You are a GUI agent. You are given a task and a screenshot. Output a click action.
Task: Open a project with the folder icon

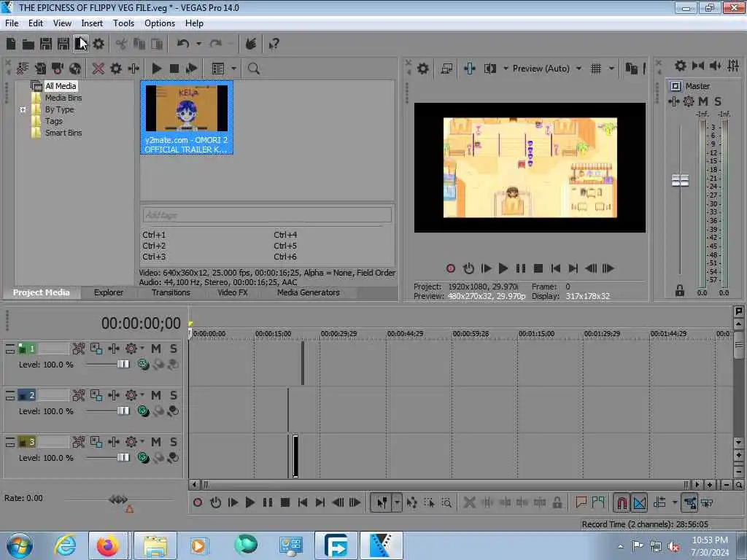pos(28,44)
